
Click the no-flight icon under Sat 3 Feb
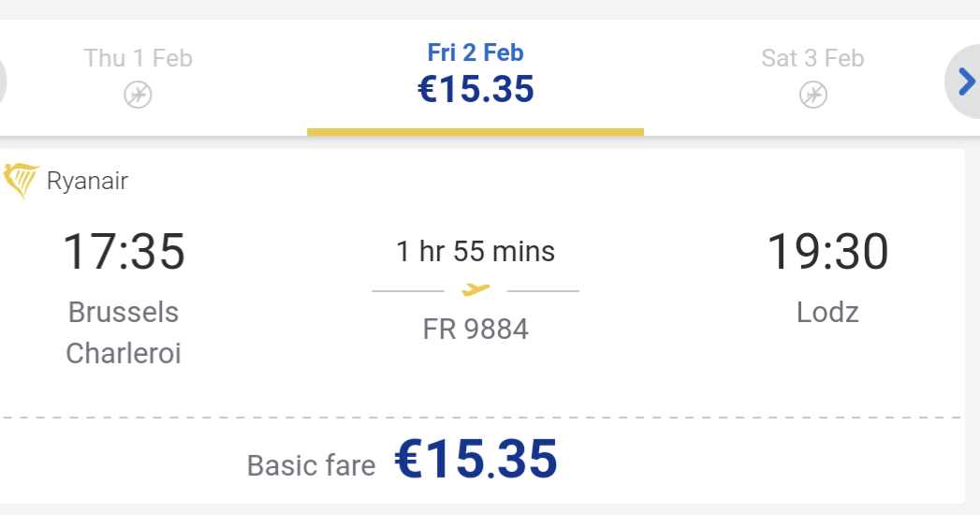(812, 95)
